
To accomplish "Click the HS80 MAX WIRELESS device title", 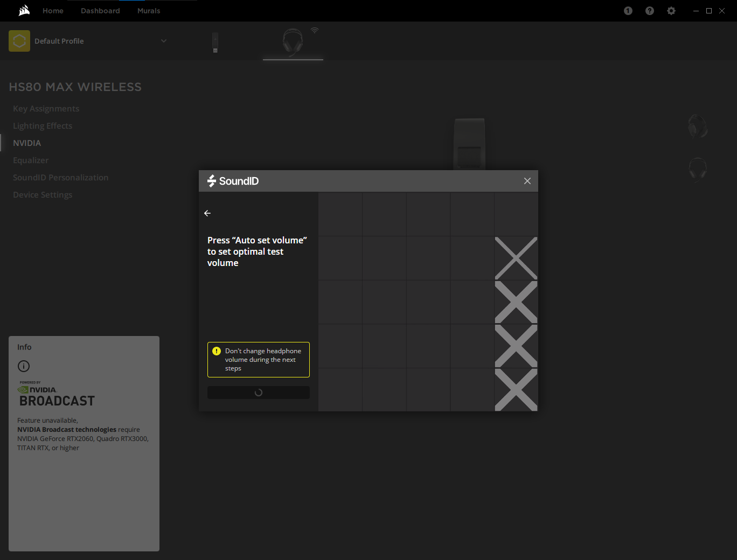I will (75, 87).
